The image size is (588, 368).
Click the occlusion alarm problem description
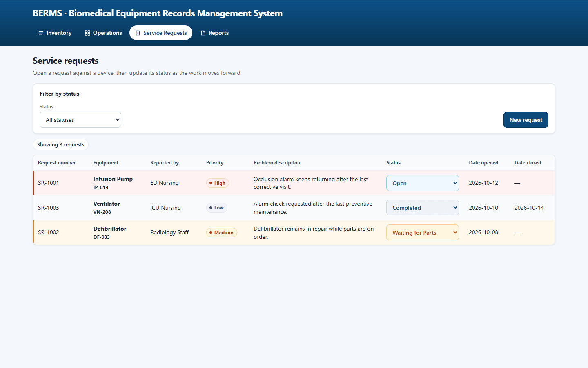pyautogui.click(x=311, y=183)
